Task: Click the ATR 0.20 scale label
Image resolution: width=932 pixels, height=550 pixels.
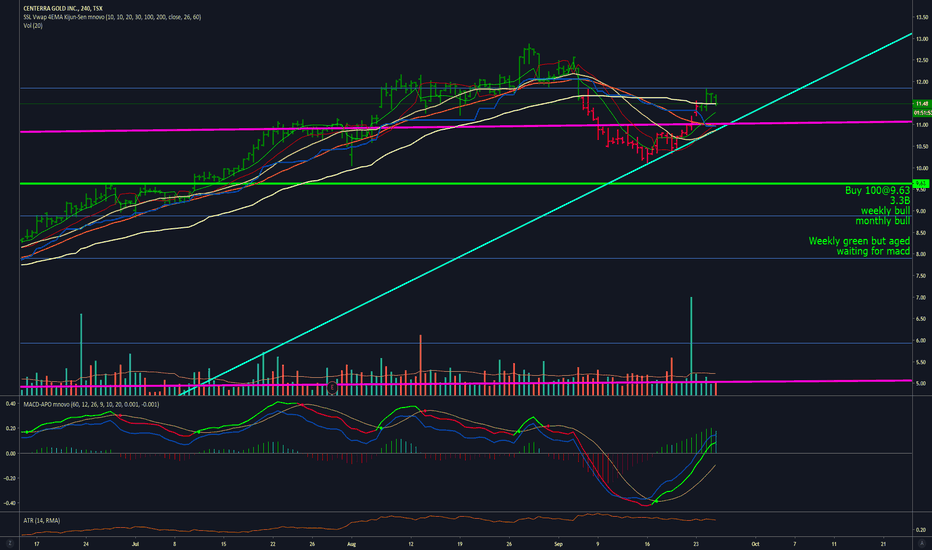Action: tap(921, 530)
